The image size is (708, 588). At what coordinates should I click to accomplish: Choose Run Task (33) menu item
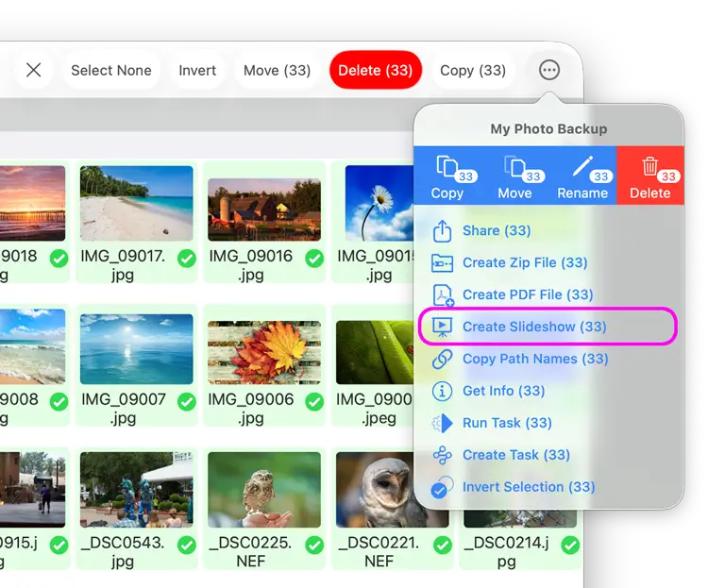tap(507, 423)
